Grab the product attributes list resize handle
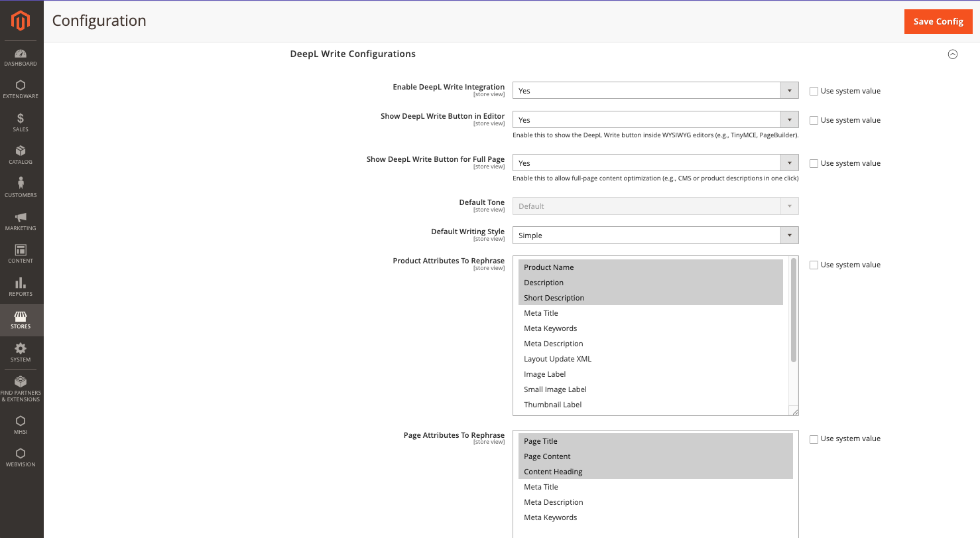Image resolution: width=980 pixels, height=538 pixels. (795, 412)
